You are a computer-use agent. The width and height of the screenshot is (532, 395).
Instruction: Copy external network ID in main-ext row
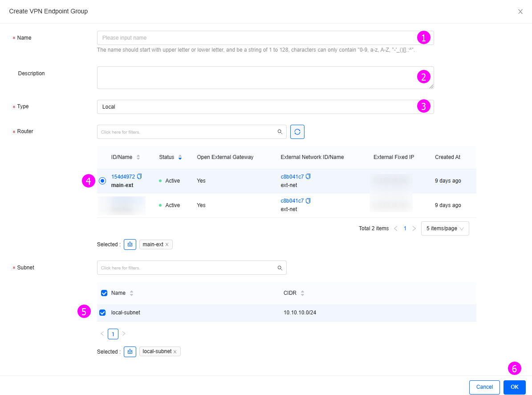tap(308, 176)
